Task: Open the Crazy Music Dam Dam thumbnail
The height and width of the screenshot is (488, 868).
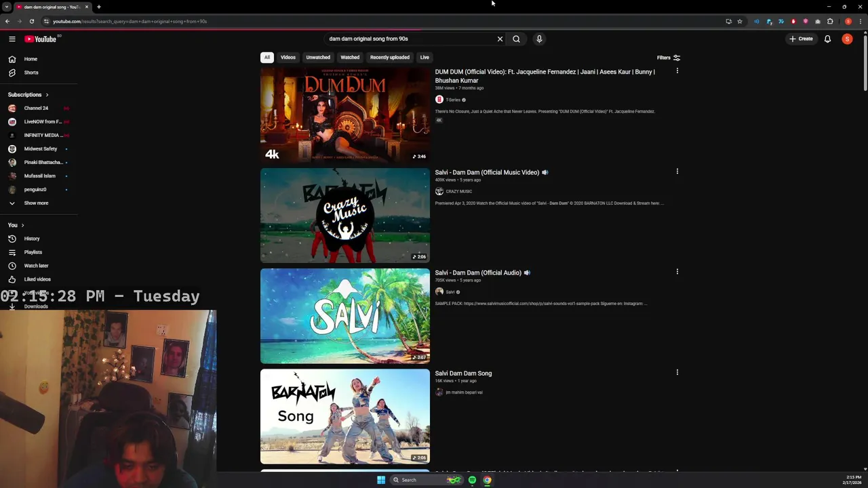Action: (x=345, y=216)
